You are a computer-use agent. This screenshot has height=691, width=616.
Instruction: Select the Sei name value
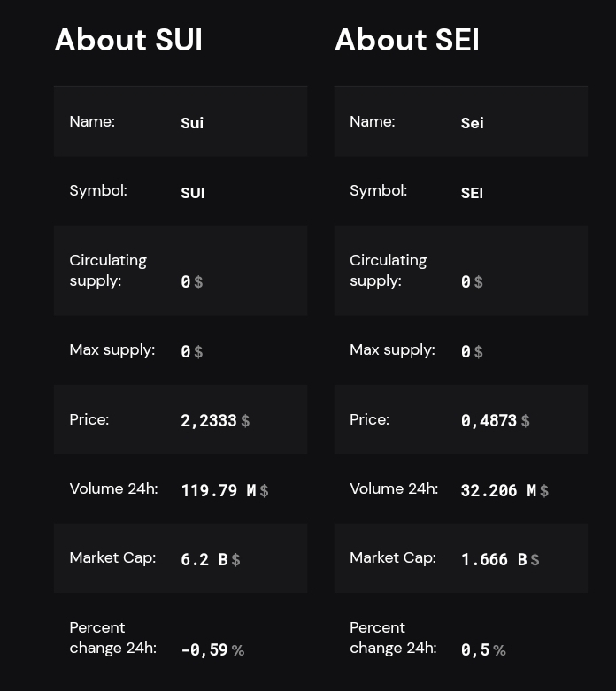click(x=473, y=122)
